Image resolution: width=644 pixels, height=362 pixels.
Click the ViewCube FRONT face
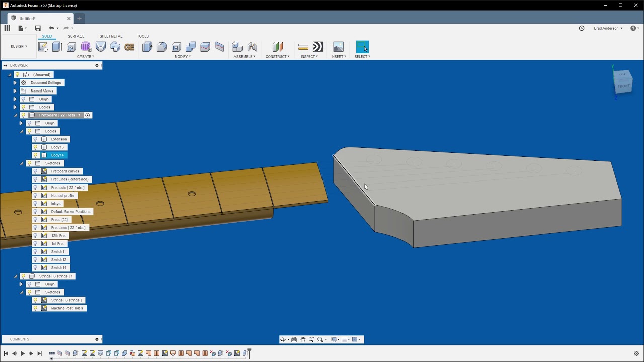click(x=623, y=86)
